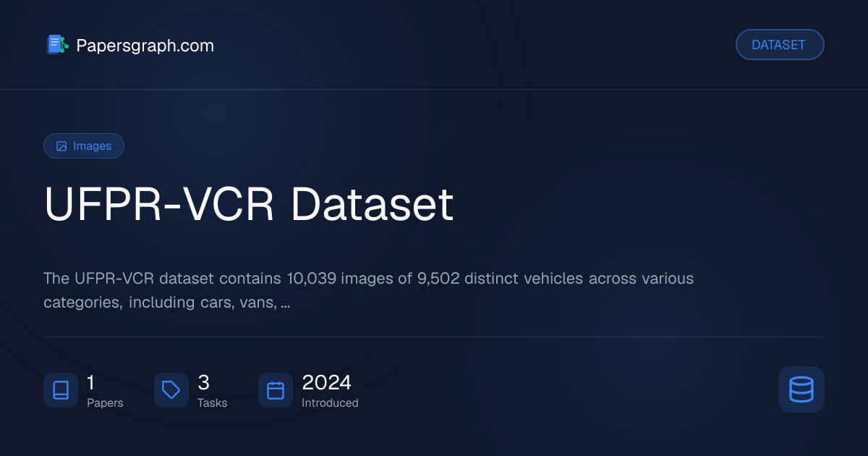
Task: Click the Papersgraph document logo icon
Action: (57, 45)
